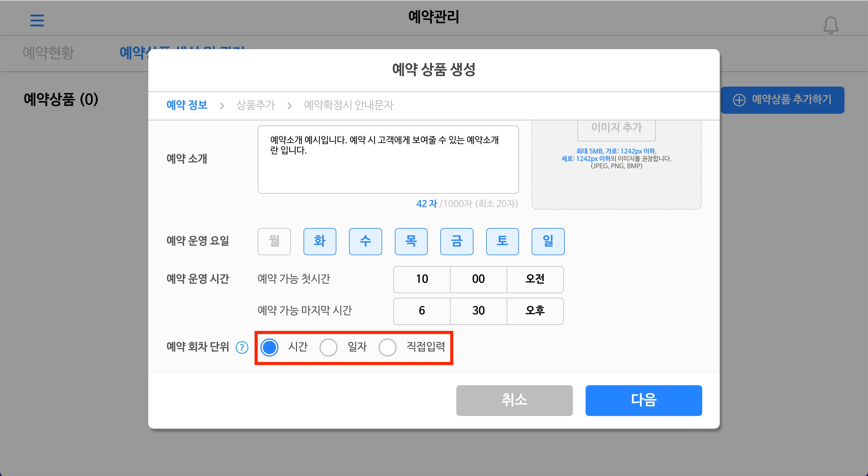Viewport: 868px width, 476px height.
Task: Click the 예약 가능 첫시간 label
Action: [294, 279]
